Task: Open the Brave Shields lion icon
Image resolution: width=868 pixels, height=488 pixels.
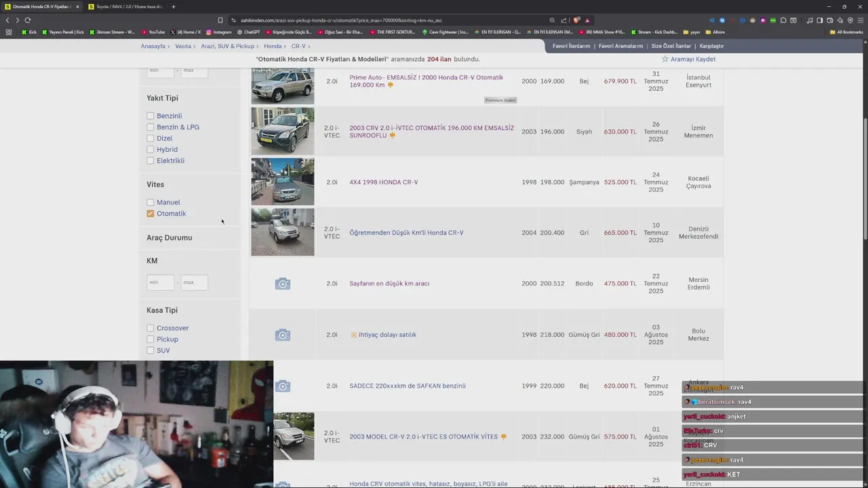Action: pos(576,20)
